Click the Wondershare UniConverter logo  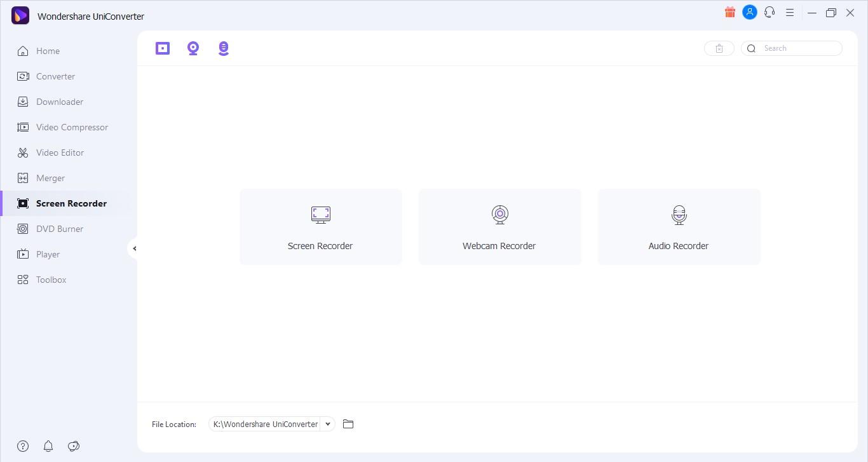(20, 15)
